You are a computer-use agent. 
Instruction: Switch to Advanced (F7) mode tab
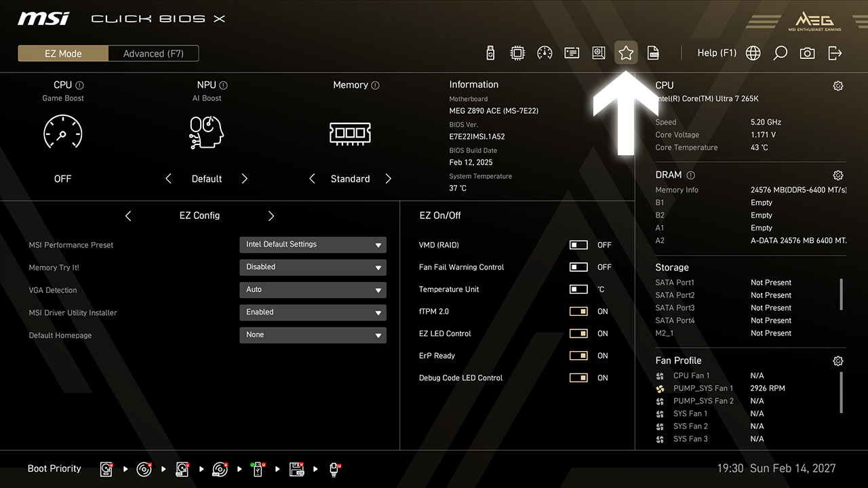pyautogui.click(x=153, y=54)
